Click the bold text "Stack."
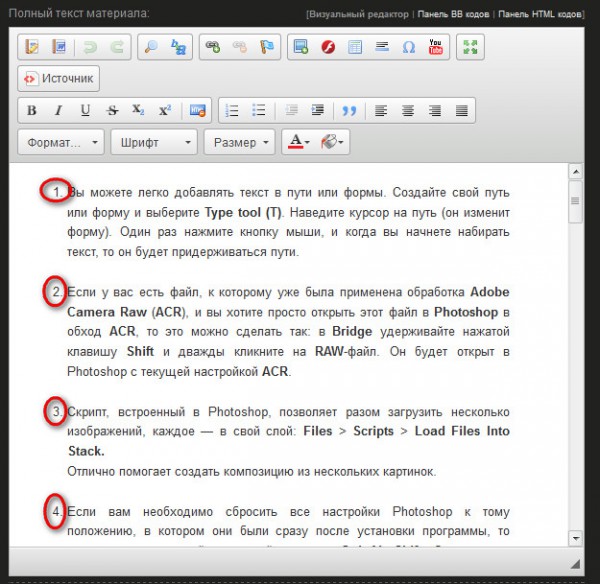This screenshot has width=600, height=584. point(86,451)
